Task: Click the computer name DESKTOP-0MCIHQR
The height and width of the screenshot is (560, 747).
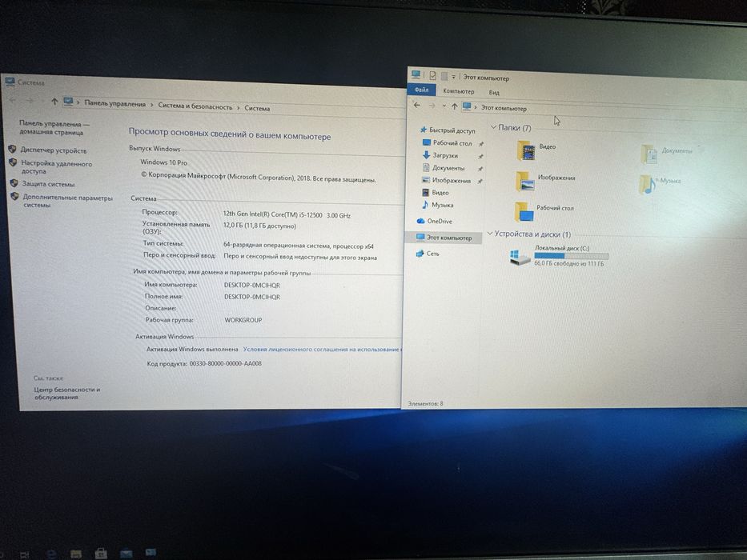Action: [252, 286]
